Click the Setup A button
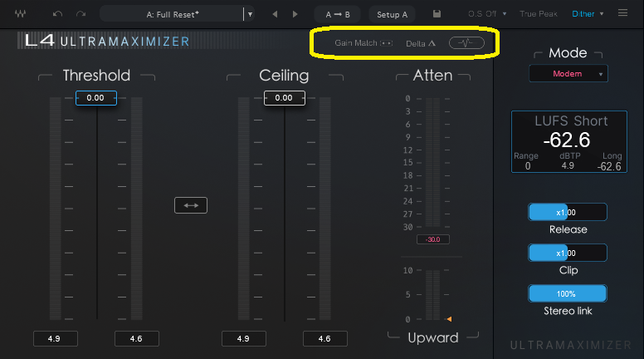Screen dimensions: 644x359 392,14
